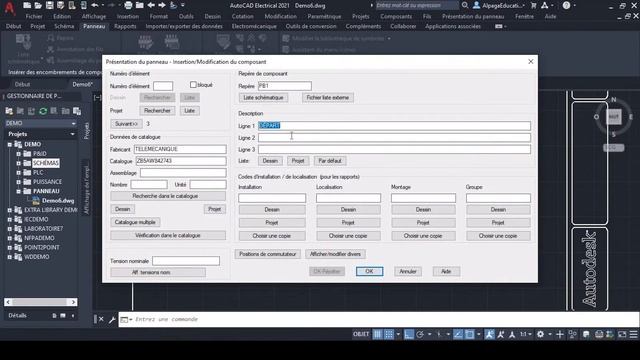The height and width of the screenshot is (360, 640).
Task: Open the Composants menu
Action: tap(396, 16)
